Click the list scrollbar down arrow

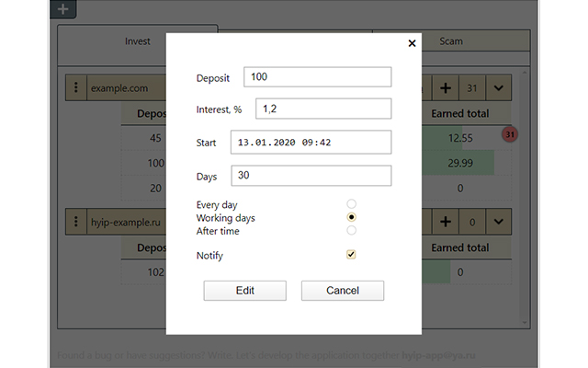coord(525,323)
